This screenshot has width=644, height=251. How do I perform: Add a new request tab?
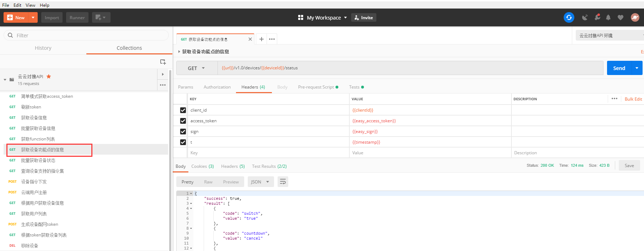point(261,39)
